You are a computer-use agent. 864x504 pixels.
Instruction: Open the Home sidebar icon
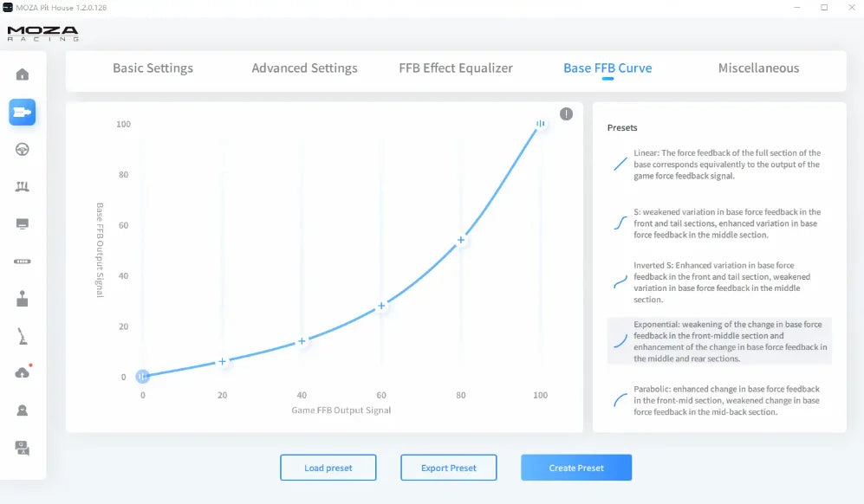click(23, 74)
